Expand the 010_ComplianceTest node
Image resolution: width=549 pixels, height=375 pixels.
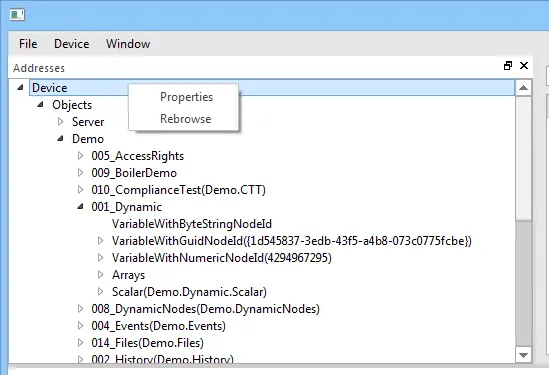click(81, 189)
